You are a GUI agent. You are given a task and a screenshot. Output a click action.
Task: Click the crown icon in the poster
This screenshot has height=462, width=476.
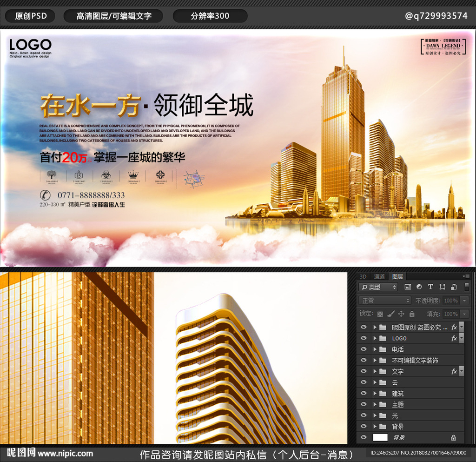(133, 175)
